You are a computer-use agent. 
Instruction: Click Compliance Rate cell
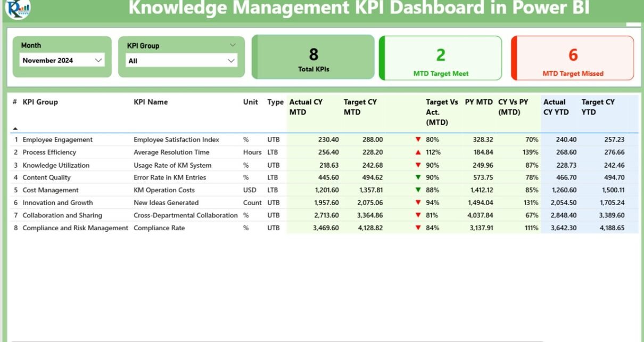point(159,228)
